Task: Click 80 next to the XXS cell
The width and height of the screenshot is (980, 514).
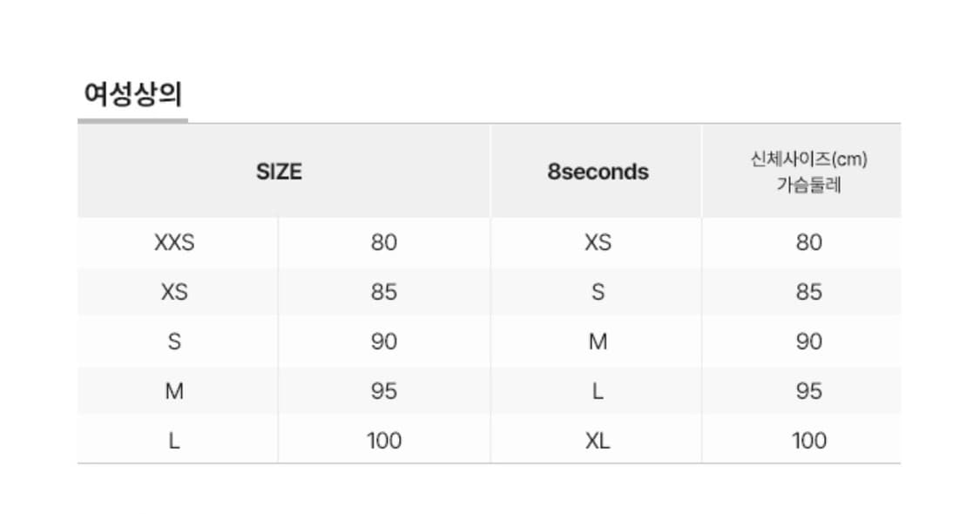Action: pyautogui.click(x=383, y=242)
